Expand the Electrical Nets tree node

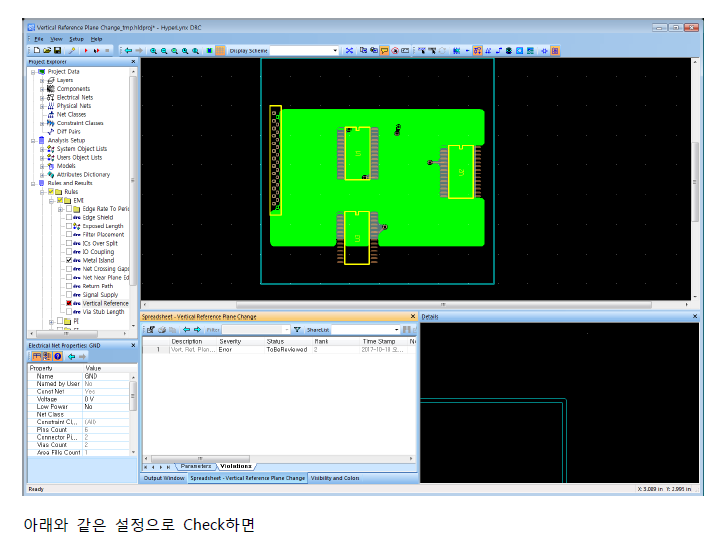tap(42, 97)
